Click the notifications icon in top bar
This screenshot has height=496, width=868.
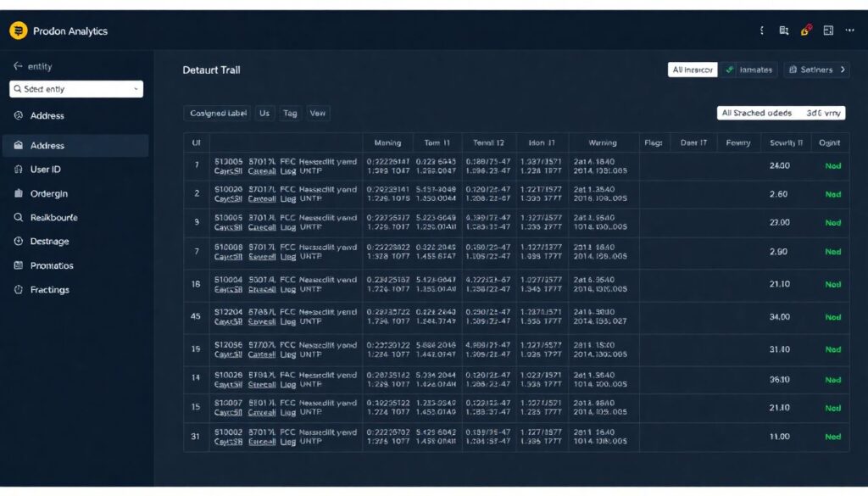tap(760, 30)
